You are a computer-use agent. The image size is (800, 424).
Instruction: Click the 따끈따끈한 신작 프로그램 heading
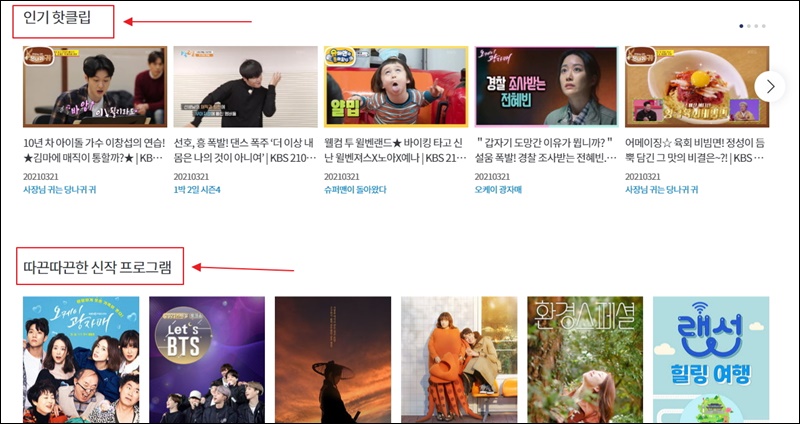[x=97, y=267]
